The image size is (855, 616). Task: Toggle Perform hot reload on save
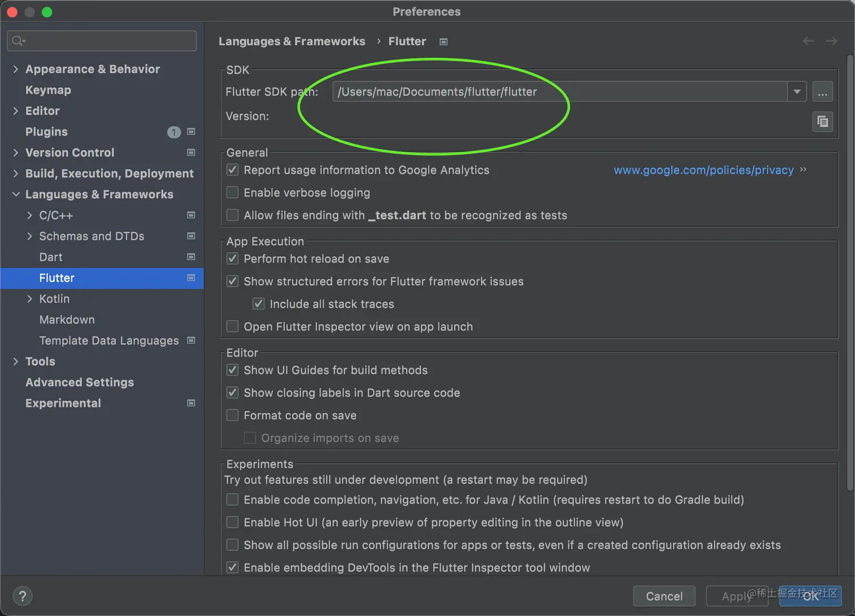[232, 259]
